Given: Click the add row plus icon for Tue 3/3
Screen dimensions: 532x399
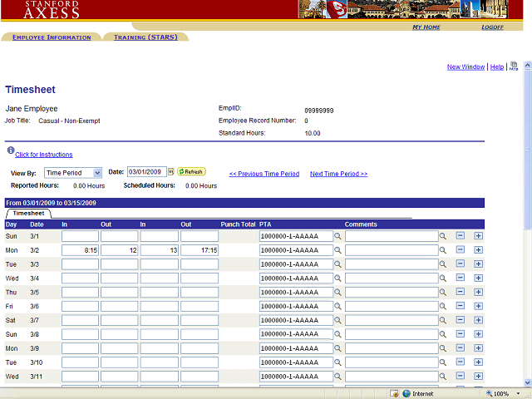Looking at the screenshot, I should pyautogui.click(x=478, y=264).
